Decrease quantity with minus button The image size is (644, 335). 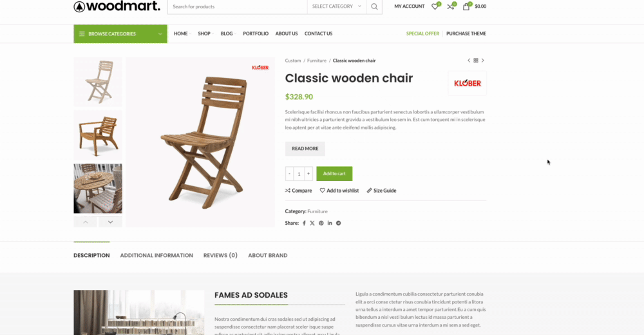[289, 173]
